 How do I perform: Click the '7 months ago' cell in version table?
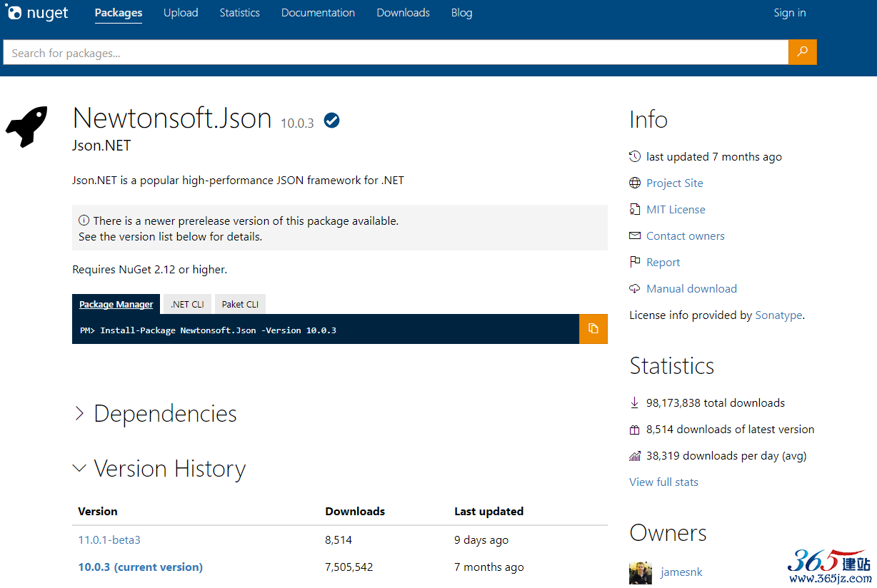[x=489, y=567]
